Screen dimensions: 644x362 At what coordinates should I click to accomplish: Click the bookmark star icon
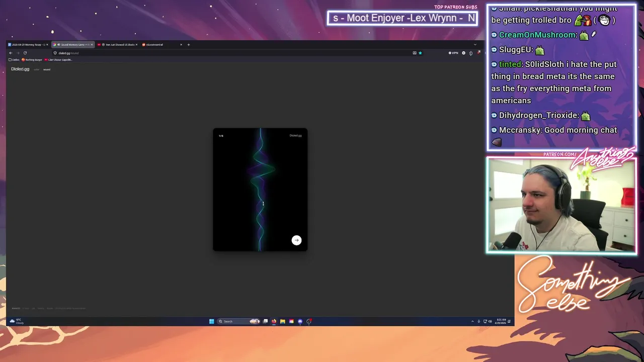420,53
